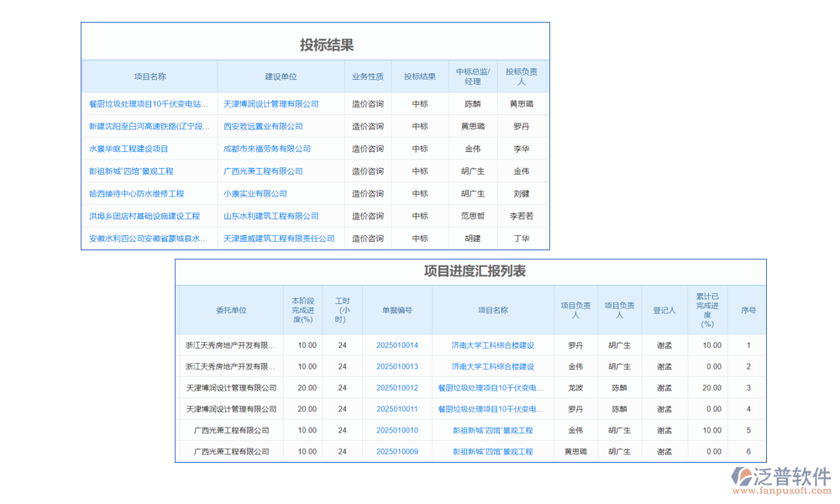This screenshot has width=840, height=504.
Task: Open 西安致远置业有限公司 link
Action: click(265, 126)
